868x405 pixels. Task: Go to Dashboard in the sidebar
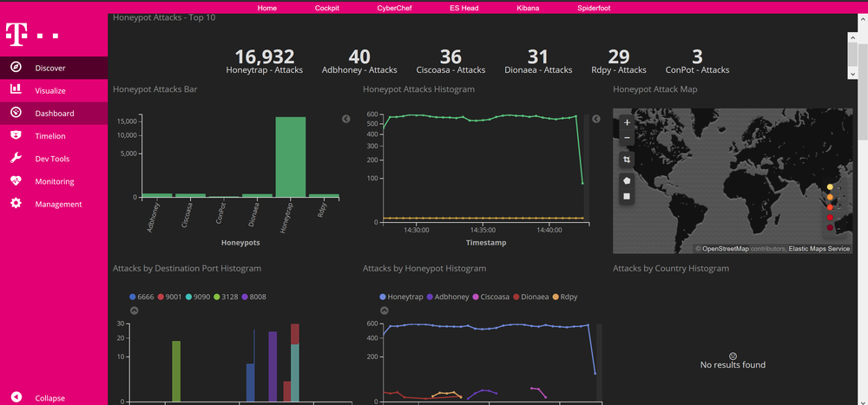[x=54, y=114]
